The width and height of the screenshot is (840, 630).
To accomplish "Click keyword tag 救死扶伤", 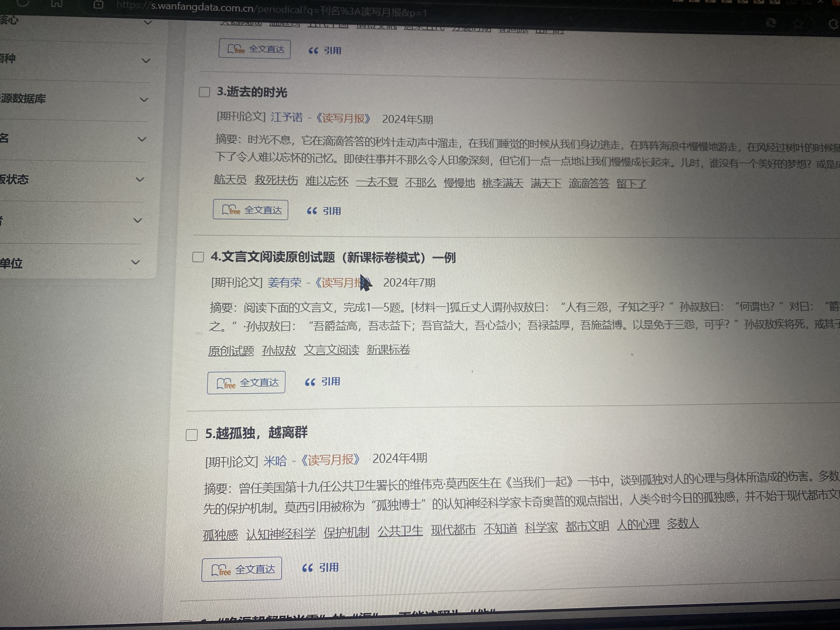I will pos(276,180).
